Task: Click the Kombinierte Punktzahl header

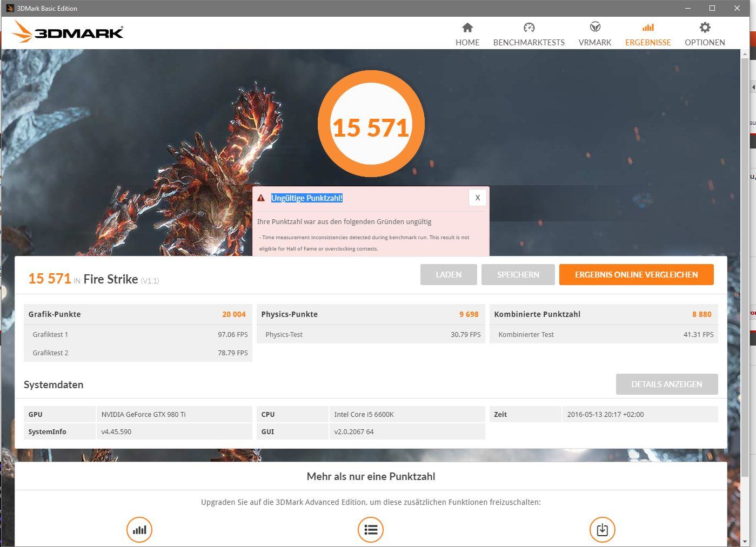Action: pyautogui.click(x=537, y=314)
